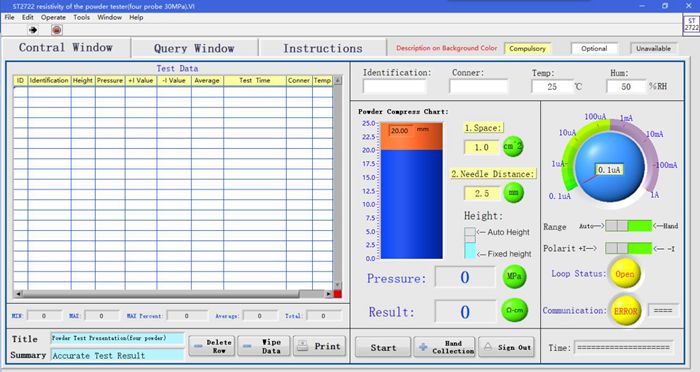Click the Time display field

pyautogui.click(x=624, y=347)
